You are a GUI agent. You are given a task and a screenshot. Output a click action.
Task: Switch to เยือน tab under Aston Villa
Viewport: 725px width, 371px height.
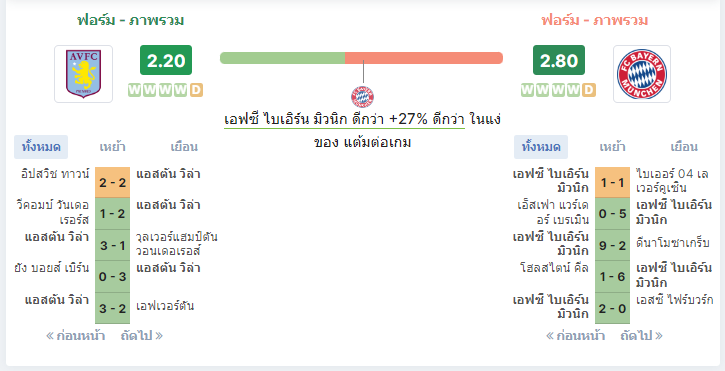(184, 147)
